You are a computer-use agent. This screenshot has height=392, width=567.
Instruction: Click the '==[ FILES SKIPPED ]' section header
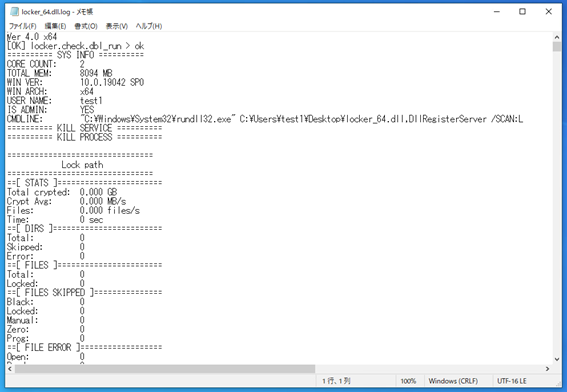(84, 293)
